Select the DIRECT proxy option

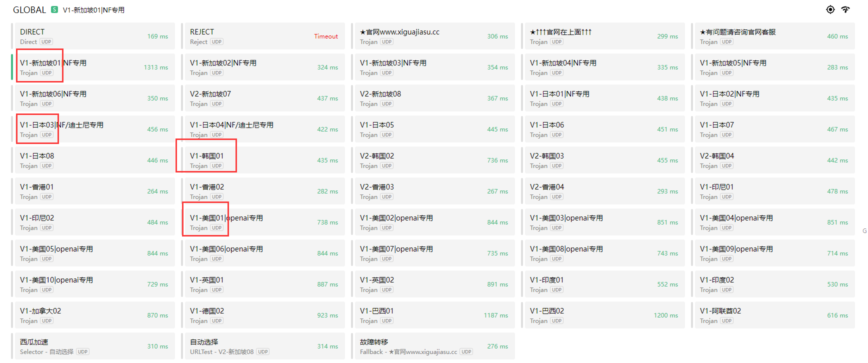[x=93, y=36]
